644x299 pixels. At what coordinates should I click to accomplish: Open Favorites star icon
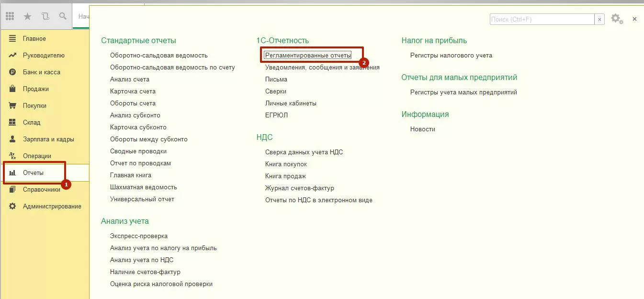click(27, 16)
